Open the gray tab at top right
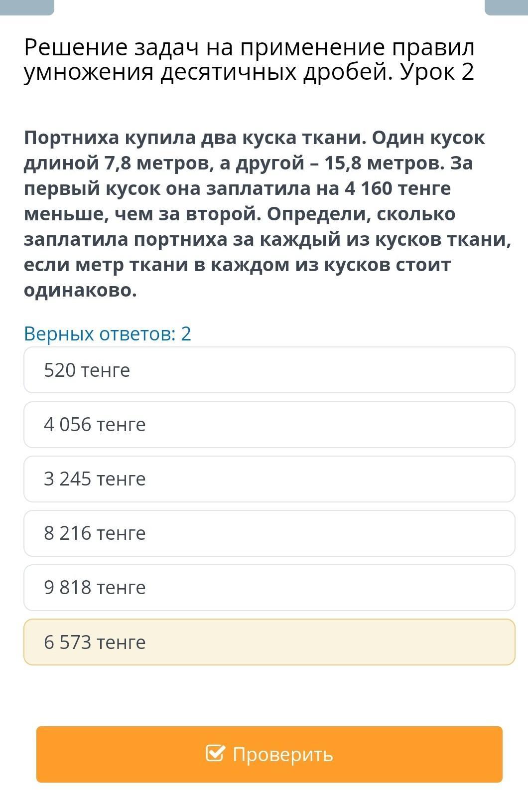Screen dimensions: 528x812 (506, 7)
